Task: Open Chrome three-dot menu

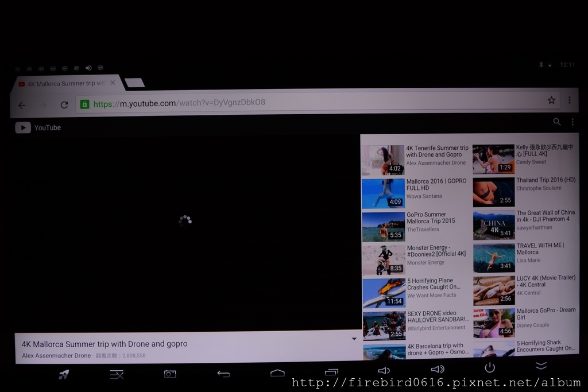Action: pos(569,100)
